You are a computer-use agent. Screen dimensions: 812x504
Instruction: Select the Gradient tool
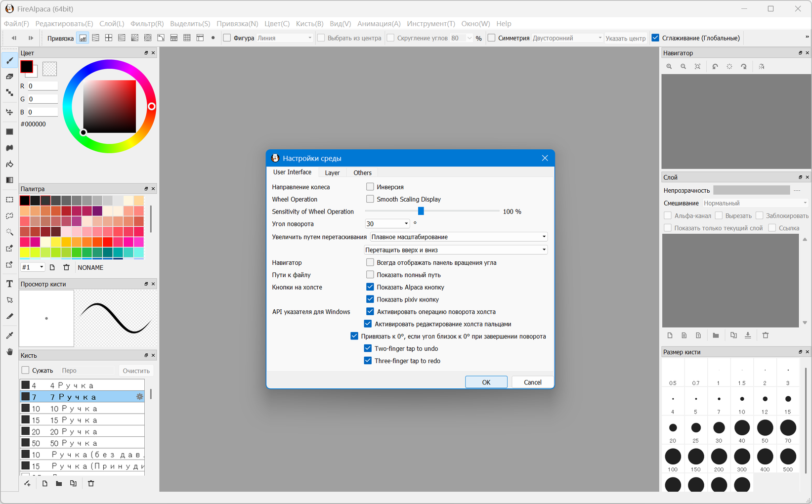coord(9,180)
